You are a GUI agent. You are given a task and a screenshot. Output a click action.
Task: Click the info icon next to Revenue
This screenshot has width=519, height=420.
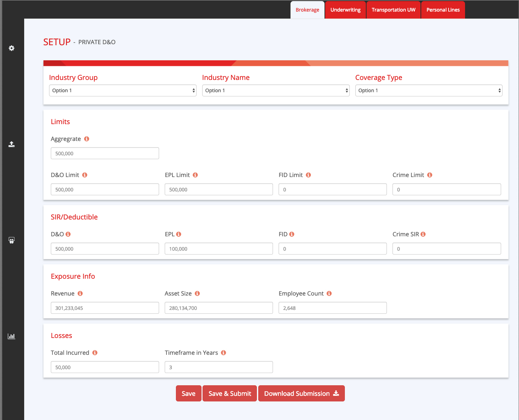tap(80, 293)
